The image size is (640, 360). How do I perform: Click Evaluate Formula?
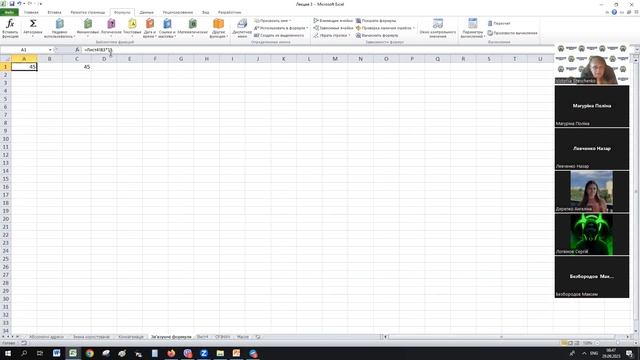point(377,36)
